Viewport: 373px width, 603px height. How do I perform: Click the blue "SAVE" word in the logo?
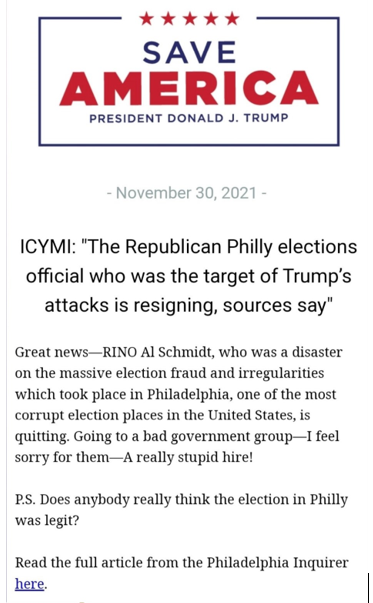click(x=189, y=53)
